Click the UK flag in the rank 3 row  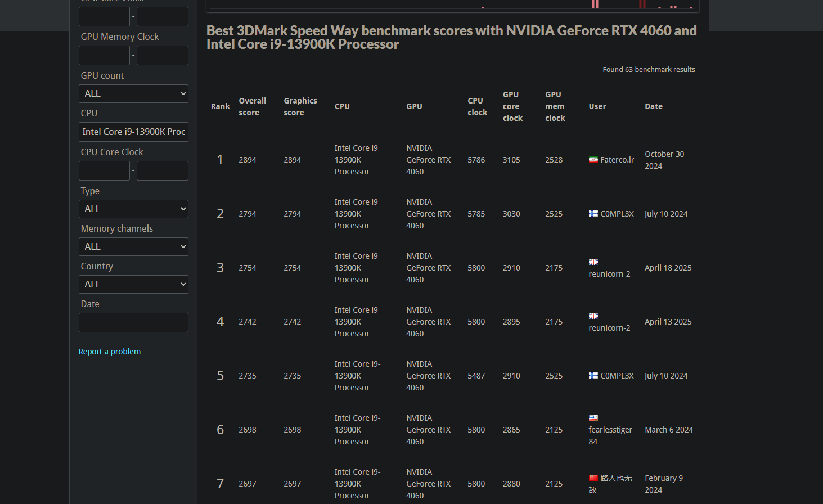click(x=593, y=262)
